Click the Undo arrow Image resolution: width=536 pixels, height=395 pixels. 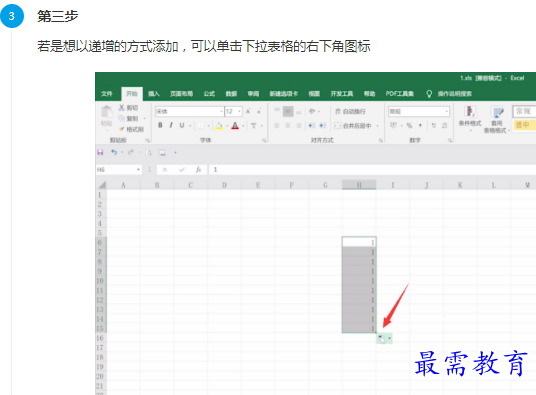pyautogui.click(x=114, y=152)
